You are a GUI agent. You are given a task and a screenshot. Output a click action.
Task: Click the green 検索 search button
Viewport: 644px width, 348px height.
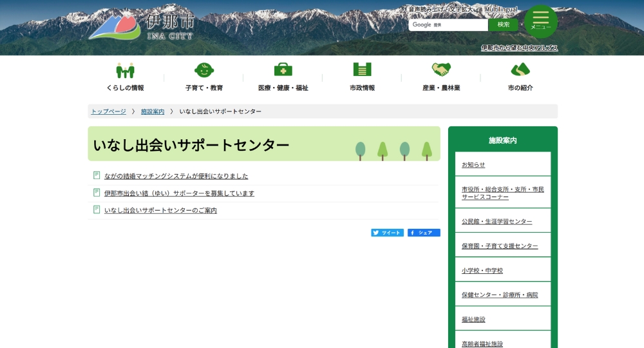503,24
